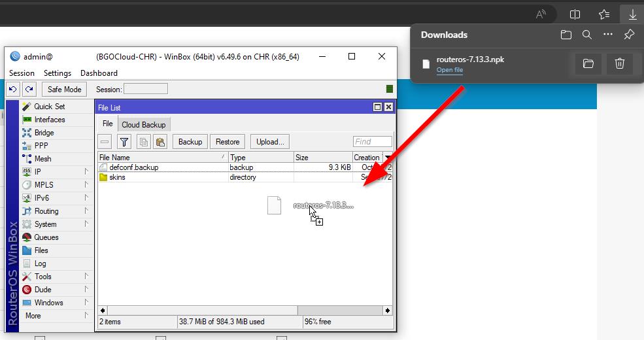The image size is (644, 340).
Task: Show downloads folder icon for routeros file
Action: (x=588, y=63)
